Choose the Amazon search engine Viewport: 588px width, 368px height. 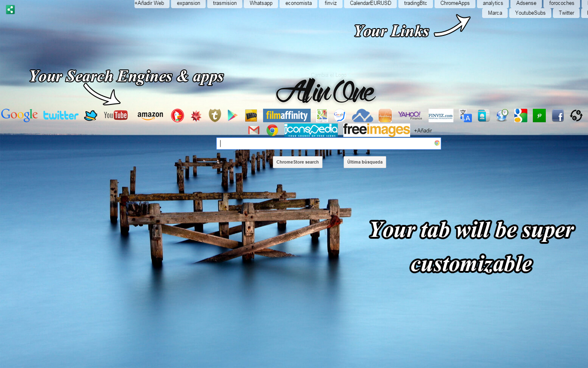[150, 115]
